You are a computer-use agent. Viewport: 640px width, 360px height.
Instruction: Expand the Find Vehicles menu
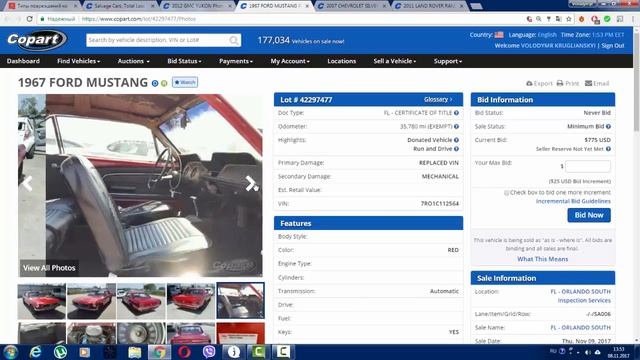point(78,61)
